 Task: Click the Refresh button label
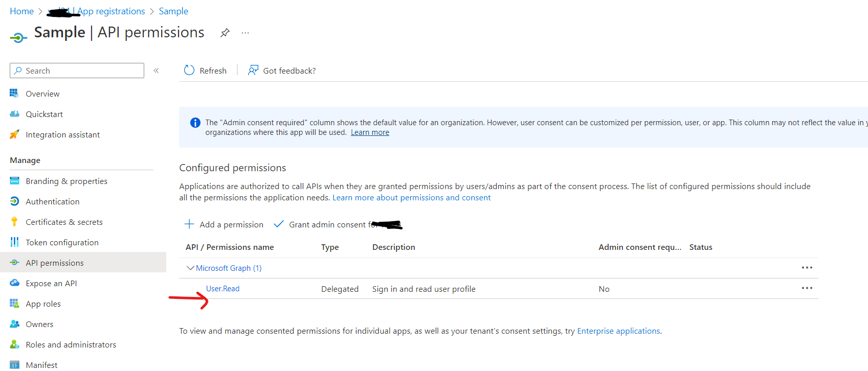pyautogui.click(x=213, y=71)
